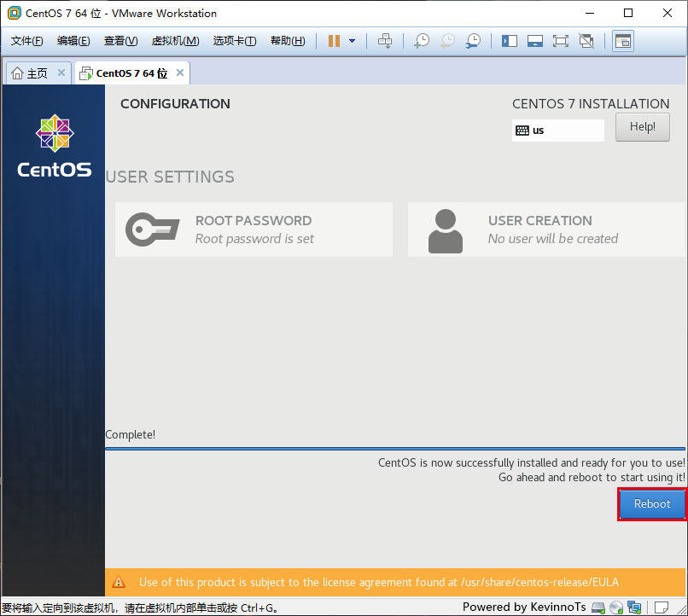Enter full screen mode icon
Screen dimensions: 688x616
pyautogui.click(x=560, y=41)
